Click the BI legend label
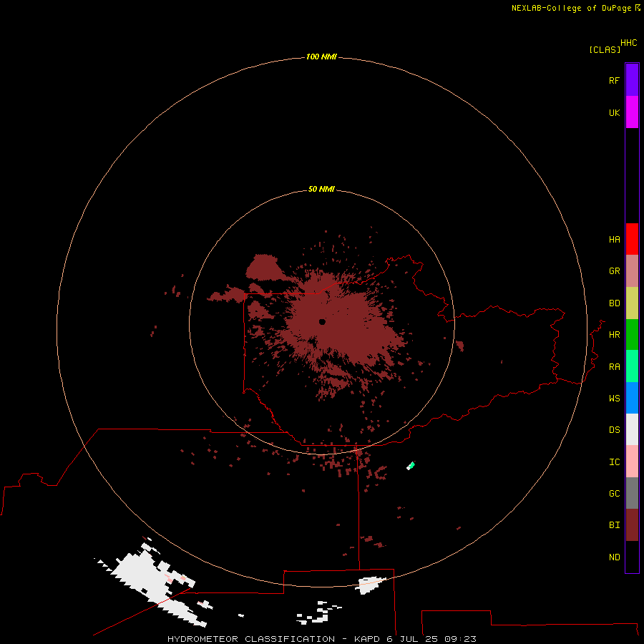The image size is (644, 644). 614,525
